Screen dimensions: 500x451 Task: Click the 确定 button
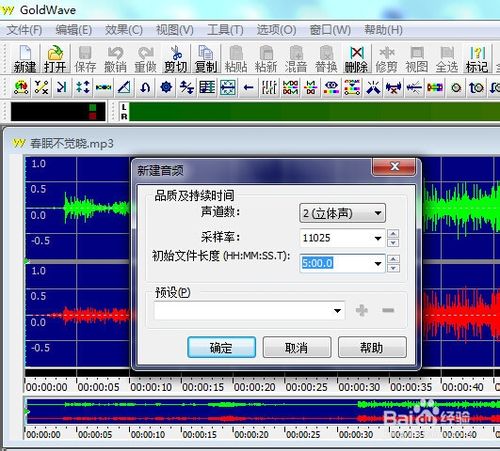tap(221, 347)
